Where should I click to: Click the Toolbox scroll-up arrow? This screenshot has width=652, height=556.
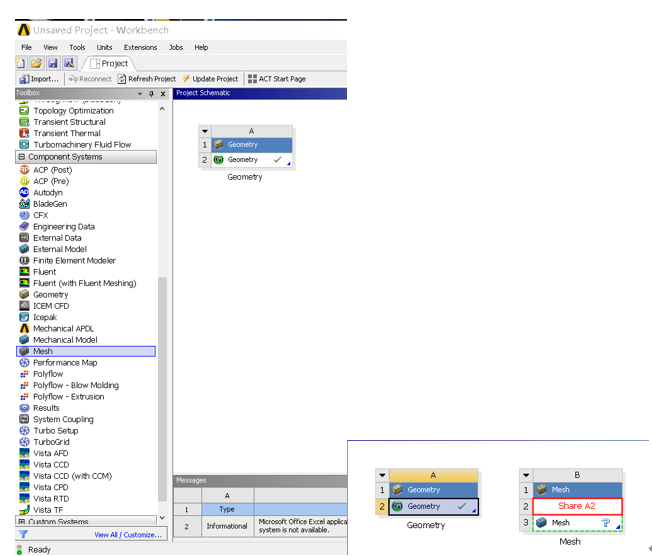coord(162,109)
